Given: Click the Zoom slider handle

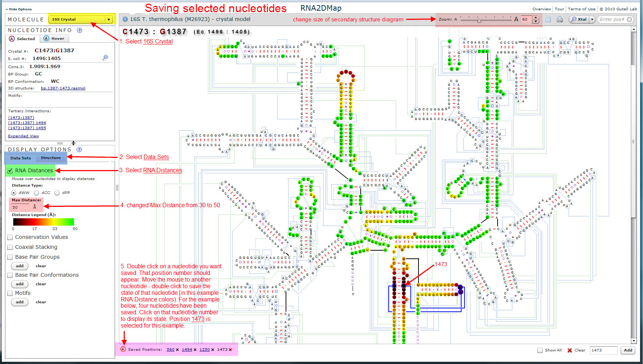Looking at the screenshot, I should coord(479,21).
